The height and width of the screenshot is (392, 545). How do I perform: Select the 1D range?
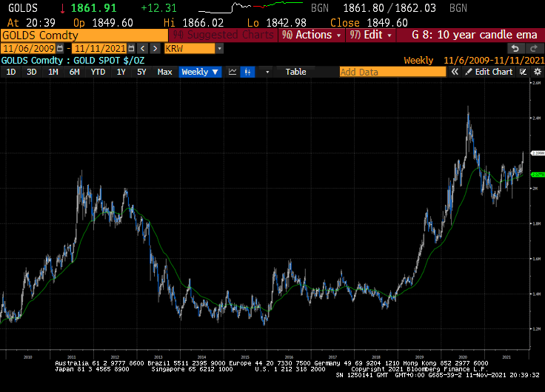(x=11, y=72)
